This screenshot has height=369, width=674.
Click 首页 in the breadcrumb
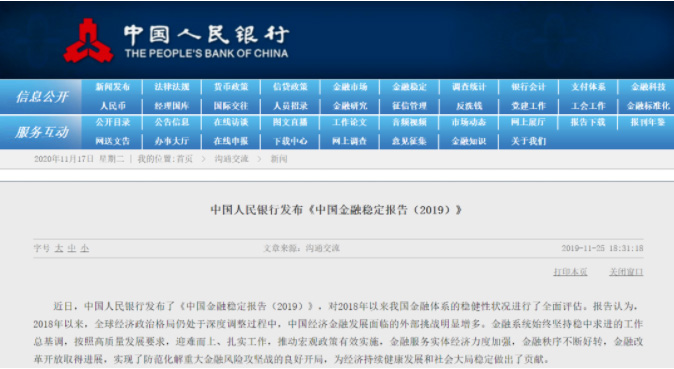[x=185, y=159]
